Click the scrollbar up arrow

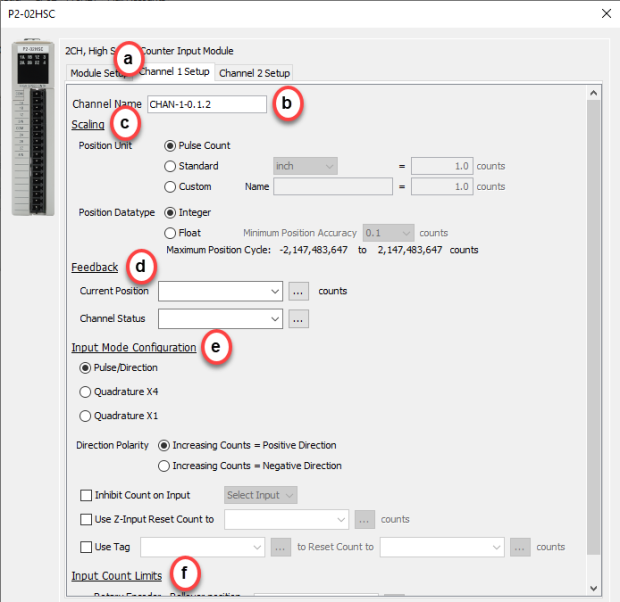pos(594,94)
